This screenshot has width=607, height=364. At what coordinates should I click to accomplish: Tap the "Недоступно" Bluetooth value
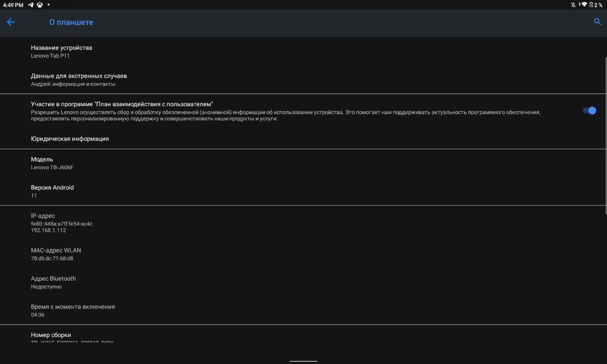pyautogui.click(x=46, y=286)
